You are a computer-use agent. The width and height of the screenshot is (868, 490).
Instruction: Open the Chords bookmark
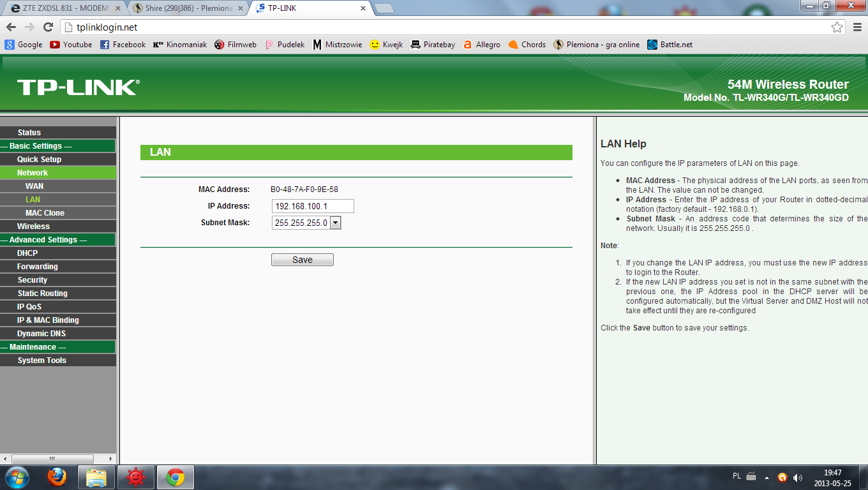pyautogui.click(x=527, y=45)
